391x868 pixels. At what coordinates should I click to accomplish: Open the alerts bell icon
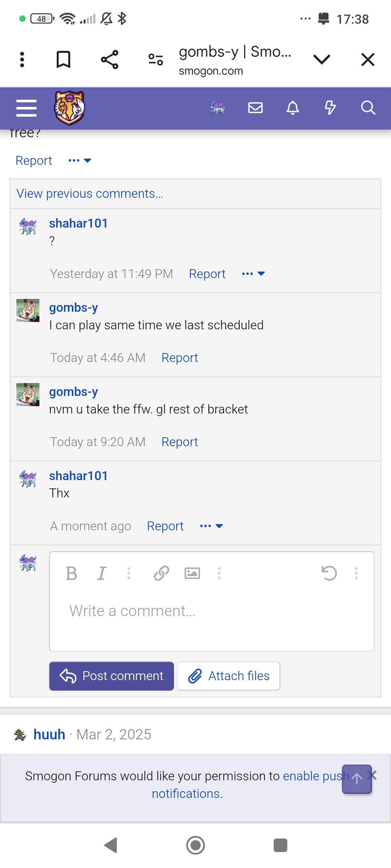pos(293,108)
